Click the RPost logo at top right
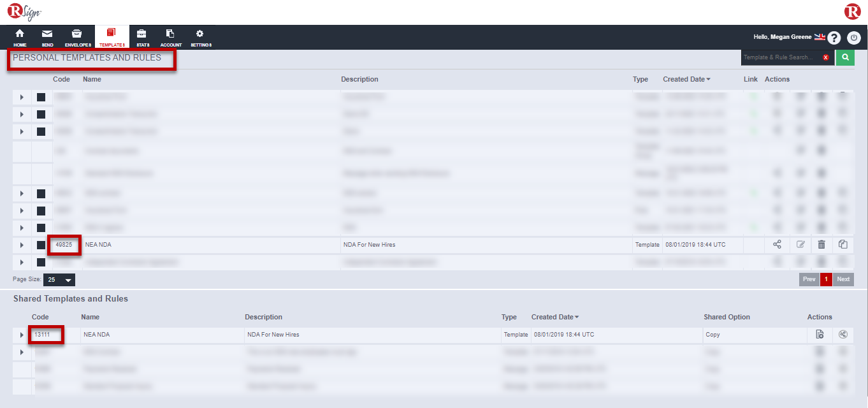The image size is (868, 408). 852,11
